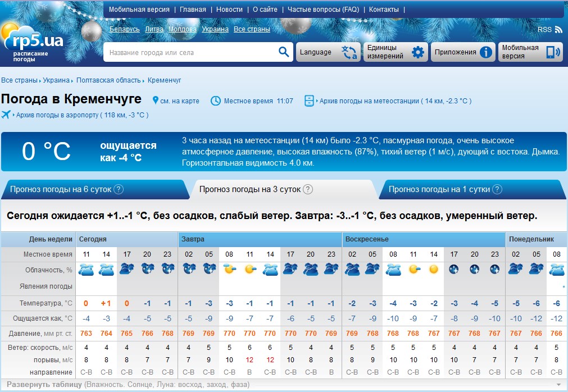Viewport: 568px width, 392px height.
Task: Click the local time clock icon
Action: point(216,101)
